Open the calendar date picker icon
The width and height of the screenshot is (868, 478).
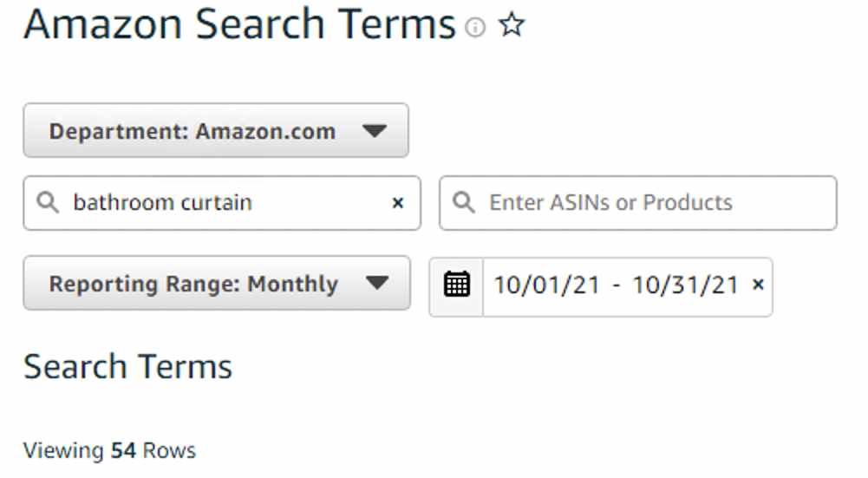[x=457, y=285]
